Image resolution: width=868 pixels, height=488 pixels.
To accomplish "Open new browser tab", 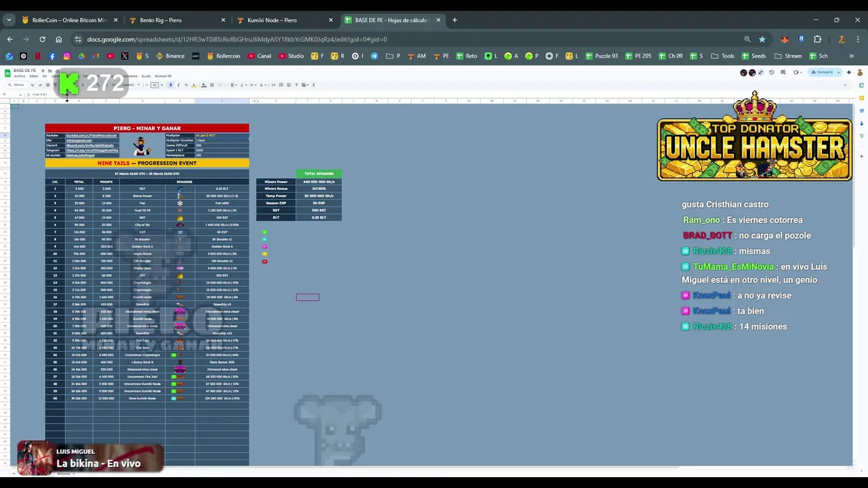I will click(454, 20).
